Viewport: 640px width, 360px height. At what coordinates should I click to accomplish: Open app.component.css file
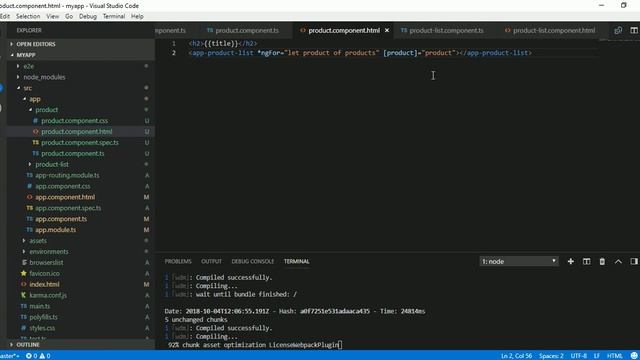[62, 186]
